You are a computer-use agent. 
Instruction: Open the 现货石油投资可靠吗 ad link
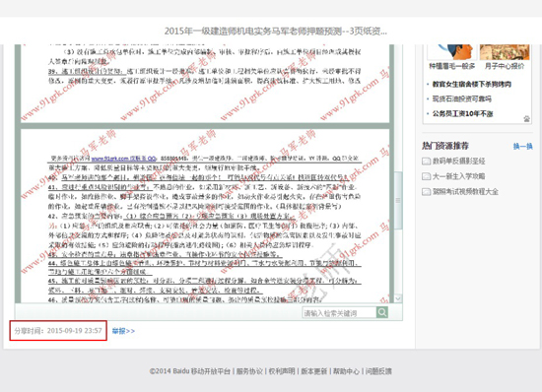click(x=462, y=98)
